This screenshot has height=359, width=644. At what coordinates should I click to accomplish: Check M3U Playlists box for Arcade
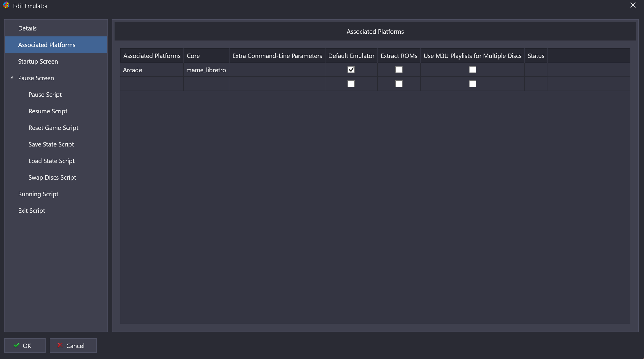point(472,70)
